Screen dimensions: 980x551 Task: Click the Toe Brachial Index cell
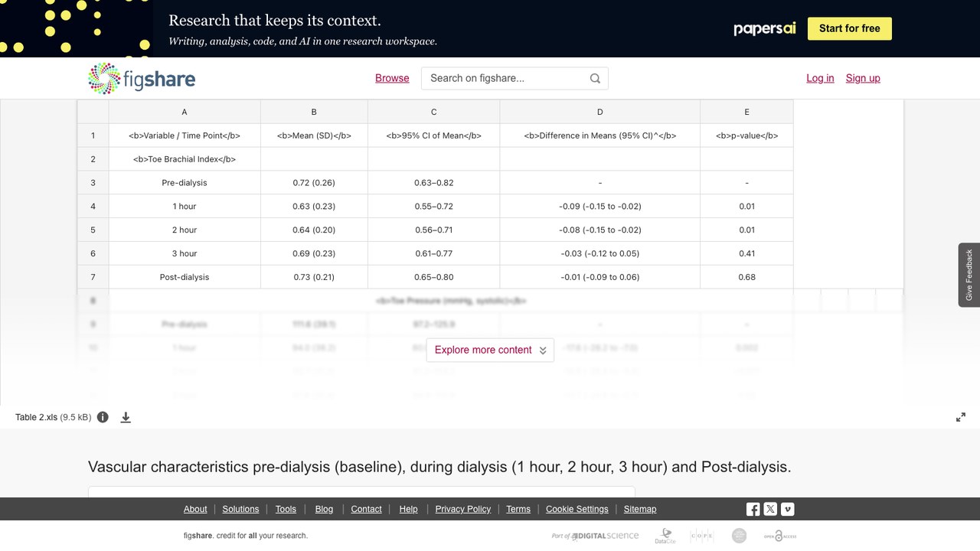[x=185, y=159]
